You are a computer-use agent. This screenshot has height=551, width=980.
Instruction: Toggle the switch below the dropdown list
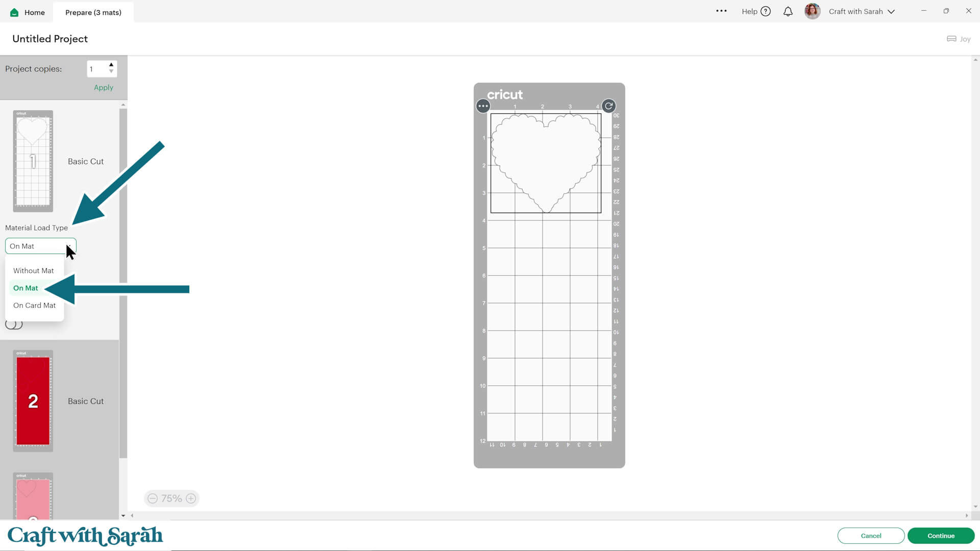pos(14,324)
